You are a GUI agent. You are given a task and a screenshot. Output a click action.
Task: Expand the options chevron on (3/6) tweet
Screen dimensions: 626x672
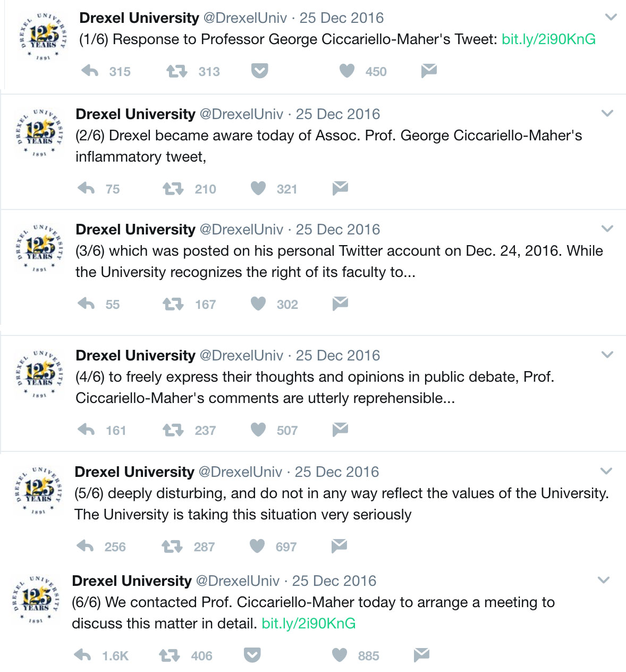607,229
